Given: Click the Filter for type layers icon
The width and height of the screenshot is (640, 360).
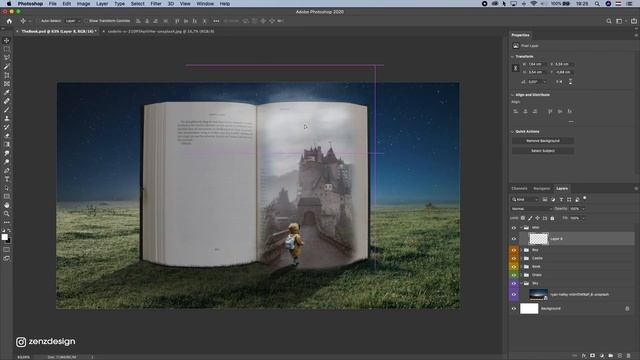Looking at the screenshot, I should (x=561, y=200).
